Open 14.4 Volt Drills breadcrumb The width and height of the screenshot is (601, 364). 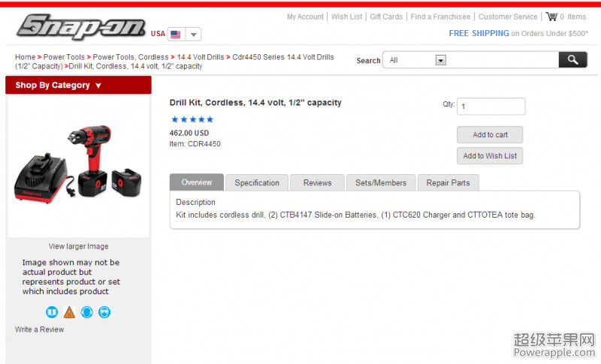pos(201,57)
